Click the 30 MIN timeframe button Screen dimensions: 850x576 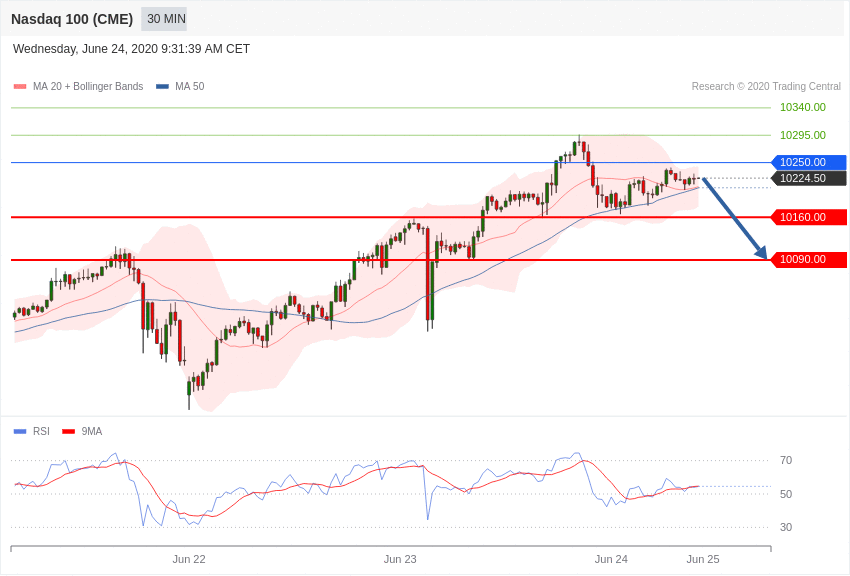pos(166,19)
